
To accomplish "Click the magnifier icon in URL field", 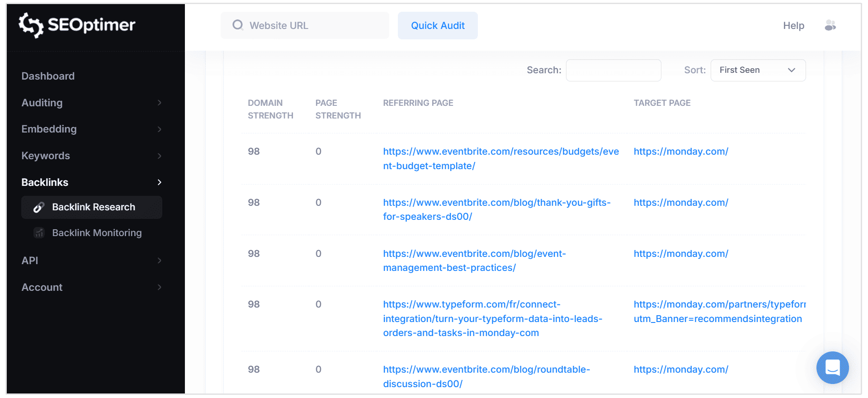I will coord(238,25).
